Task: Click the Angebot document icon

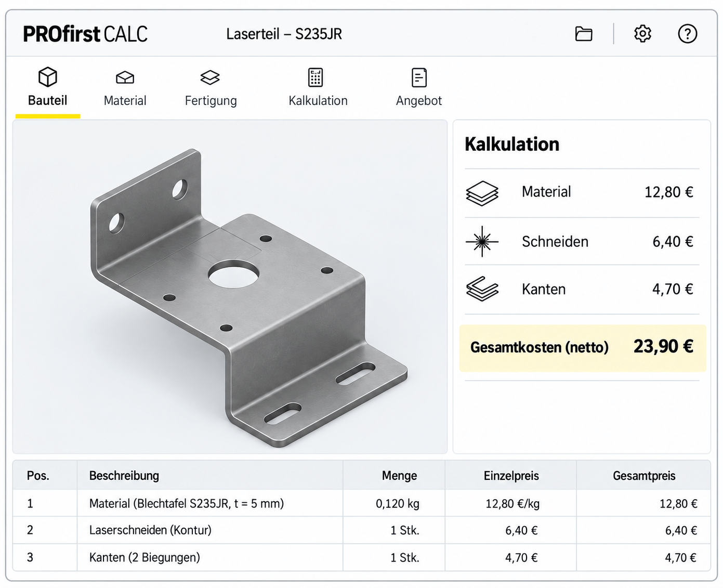Action: [419, 77]
